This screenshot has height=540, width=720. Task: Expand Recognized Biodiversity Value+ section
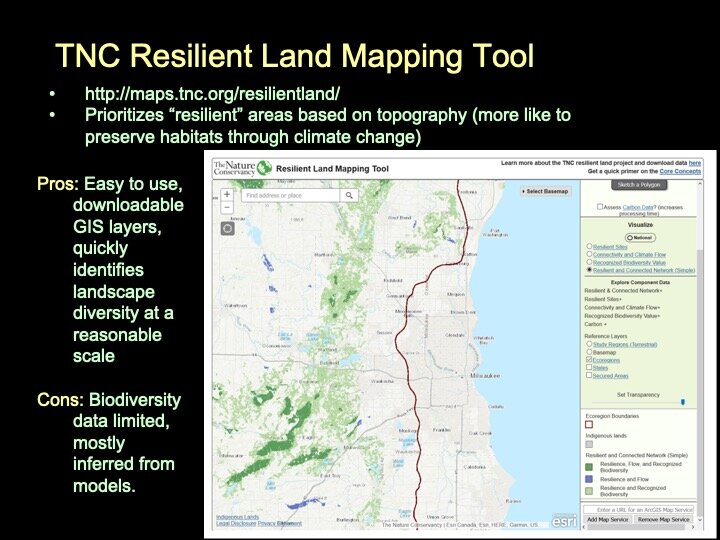622,316
